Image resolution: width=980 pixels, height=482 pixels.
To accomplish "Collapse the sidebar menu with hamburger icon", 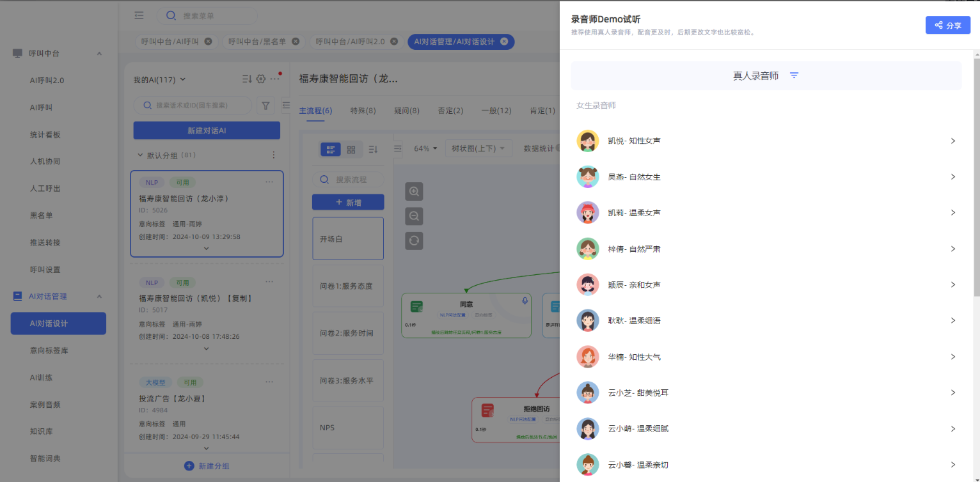I will click(139, 16).
